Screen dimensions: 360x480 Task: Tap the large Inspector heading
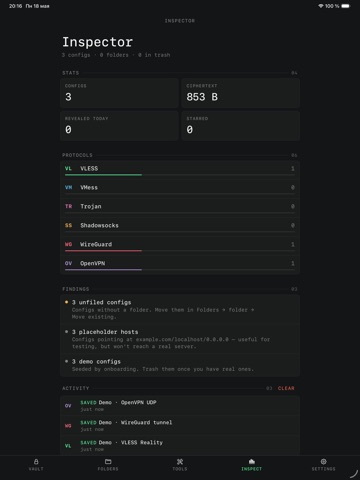98,42
